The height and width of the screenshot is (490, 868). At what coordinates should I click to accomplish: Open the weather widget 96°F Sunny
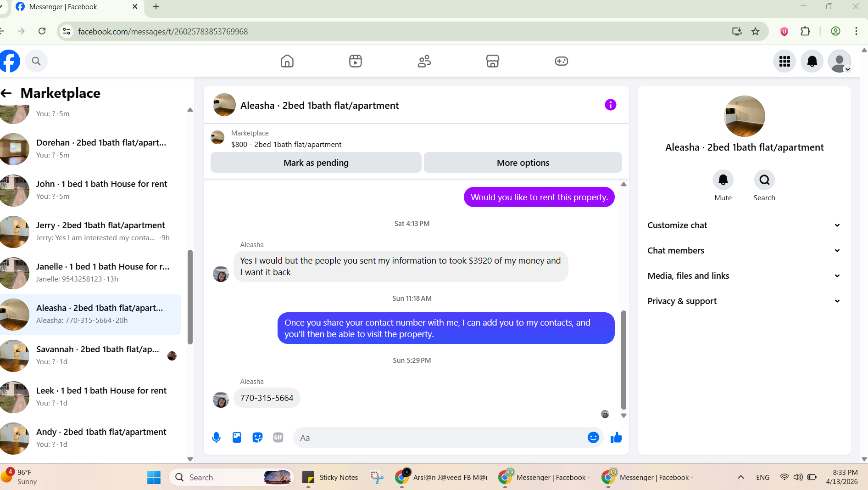[19, 477]
